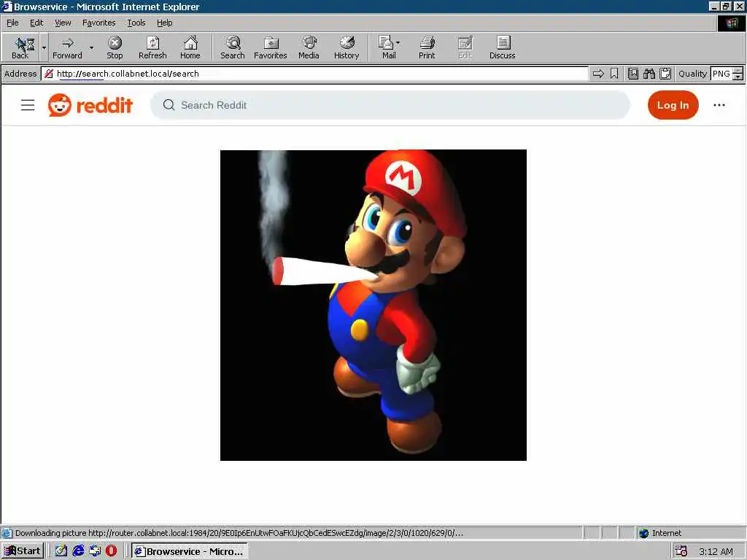Open the Media toolbar pane
747x560 pixels.
click(309, 47)
